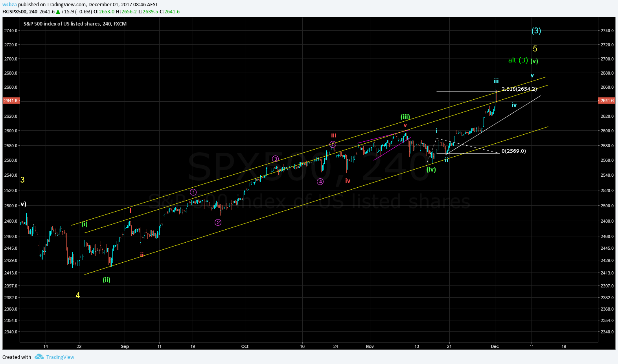Select the red "i" wave label
Image resolution: width=618 pixels, height=364 pixels.
pos(131,211)
